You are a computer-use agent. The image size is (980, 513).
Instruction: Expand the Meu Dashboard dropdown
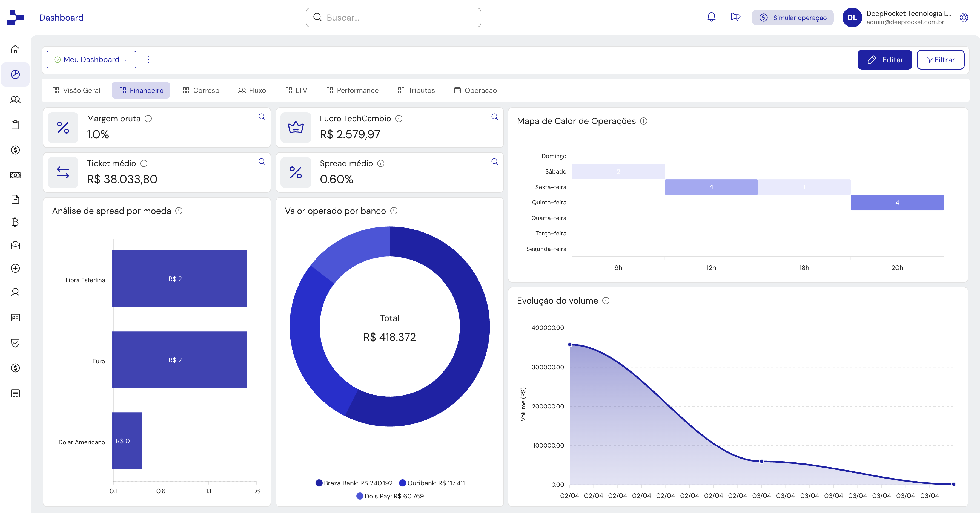coord(91,60)
